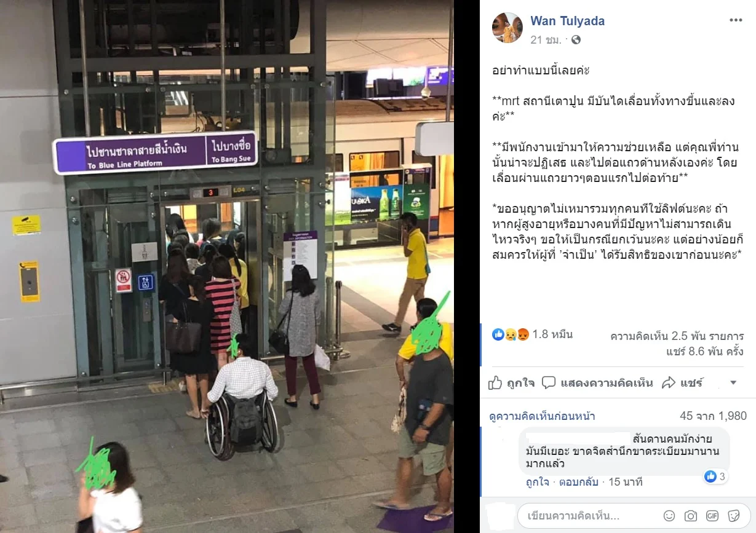
Task: Expand the dropdown arrow beside the share button
Action: [x=733, y=383]
